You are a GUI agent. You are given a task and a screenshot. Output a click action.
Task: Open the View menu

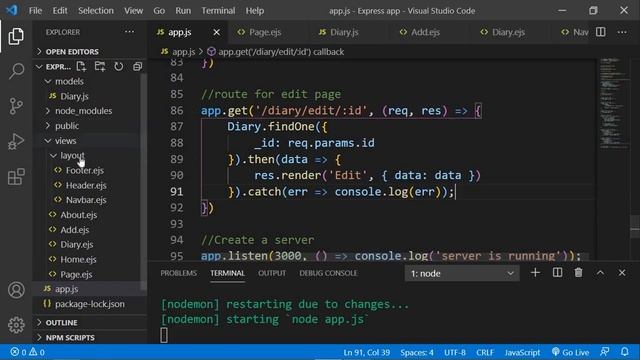point(133,11)
